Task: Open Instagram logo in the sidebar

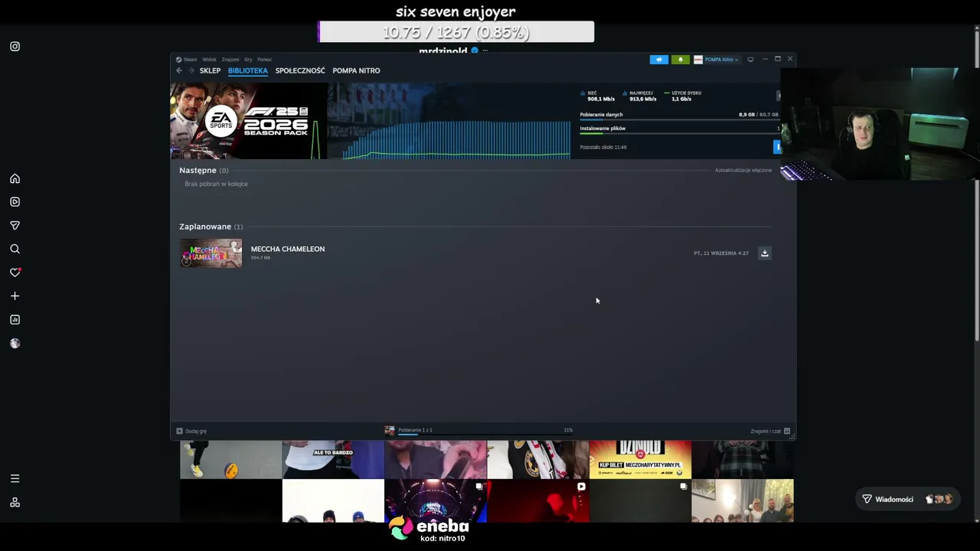Action: pos(15,47)
